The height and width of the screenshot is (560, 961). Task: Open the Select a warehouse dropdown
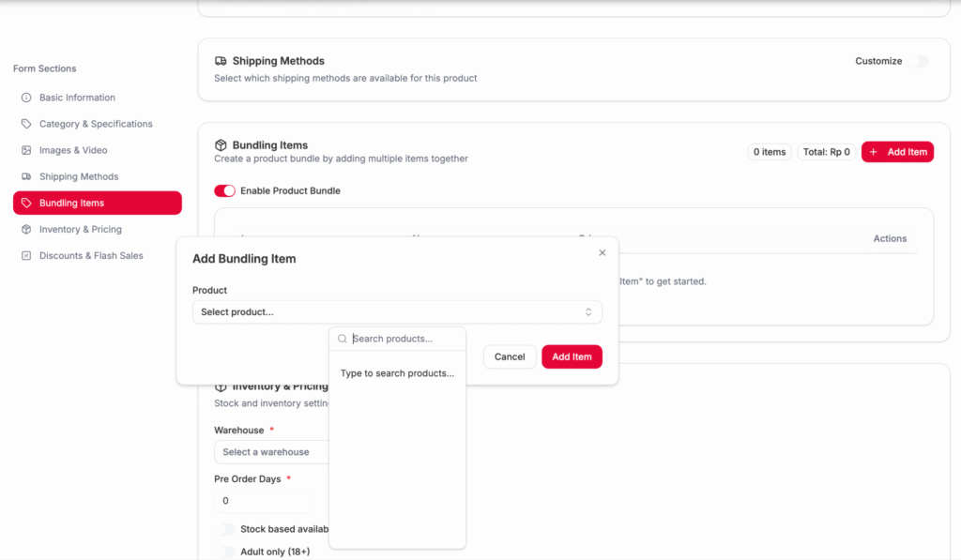pos(270,452)
